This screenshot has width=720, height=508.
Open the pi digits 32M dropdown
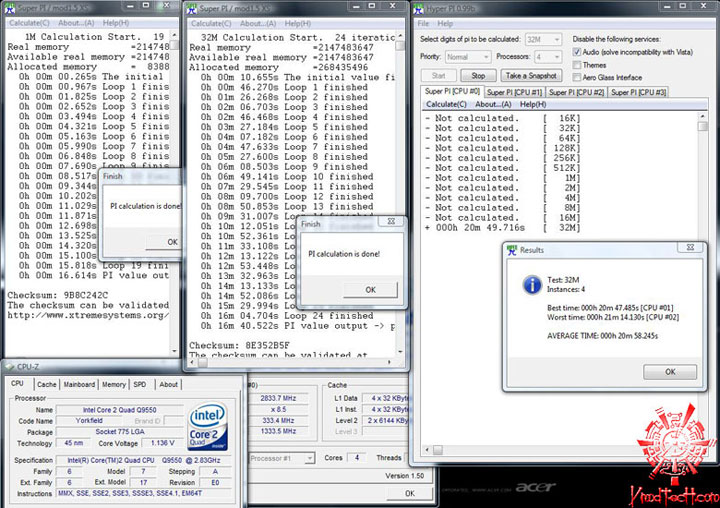pos(543,40)
